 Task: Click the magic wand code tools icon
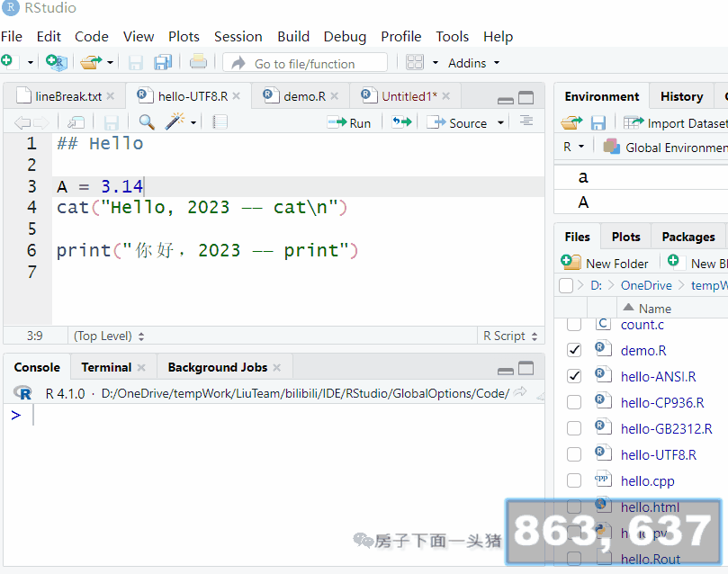click(175, 122)
